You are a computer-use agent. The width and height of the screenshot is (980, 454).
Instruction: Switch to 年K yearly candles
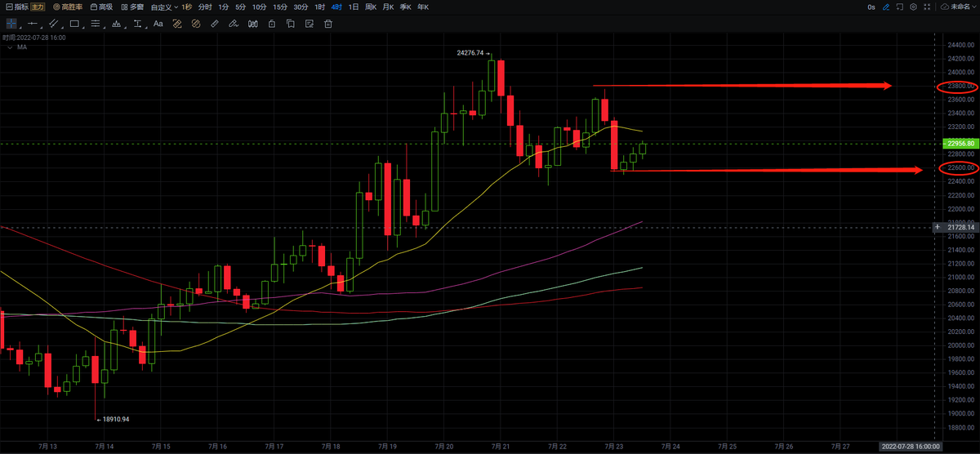click(422, 7)
